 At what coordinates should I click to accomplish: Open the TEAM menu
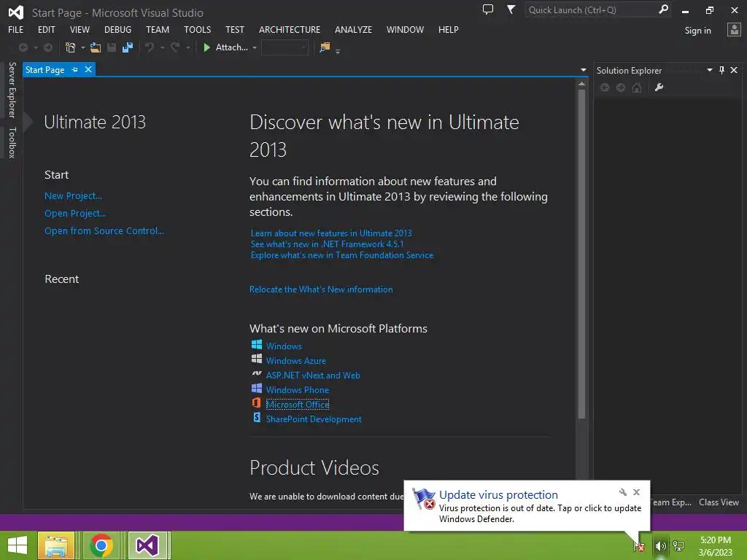[x=158, y=29]
